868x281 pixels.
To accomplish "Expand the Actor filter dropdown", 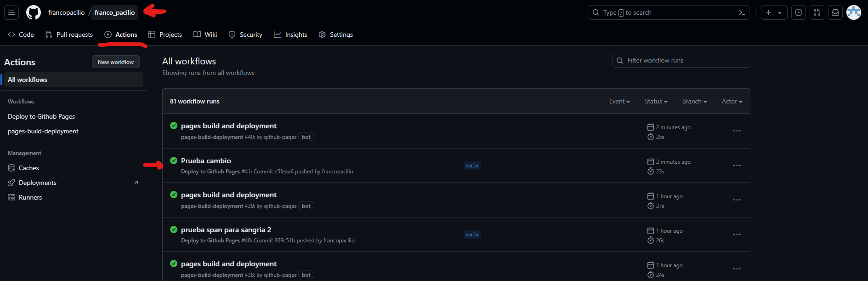I will (x=732, y=101).
